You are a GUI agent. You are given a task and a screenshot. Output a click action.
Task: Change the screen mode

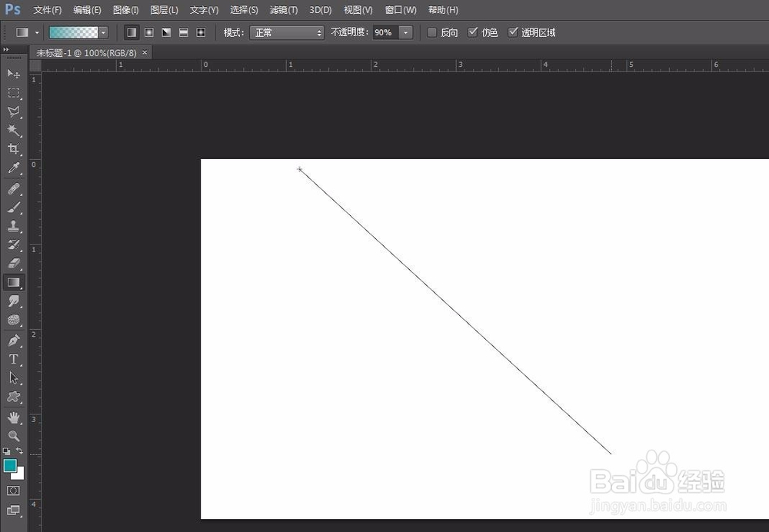pyautogui.click(x=14, y=510)
